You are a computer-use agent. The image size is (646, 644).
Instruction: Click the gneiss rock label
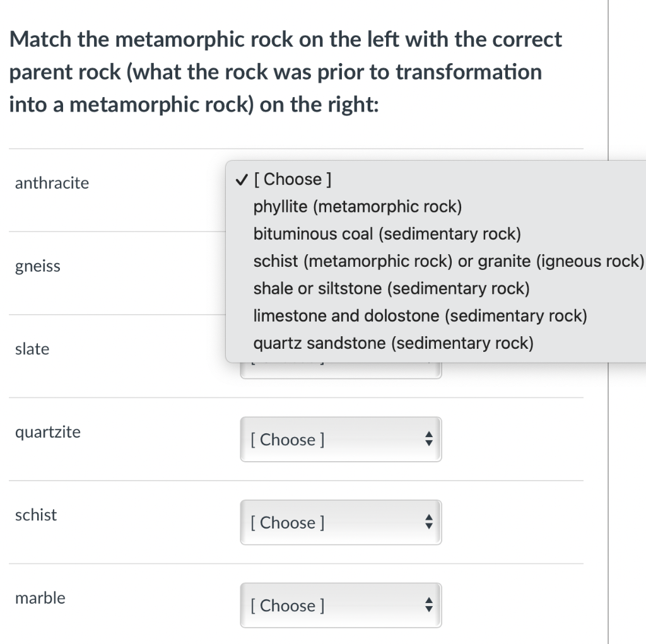(x=37, y=266)
